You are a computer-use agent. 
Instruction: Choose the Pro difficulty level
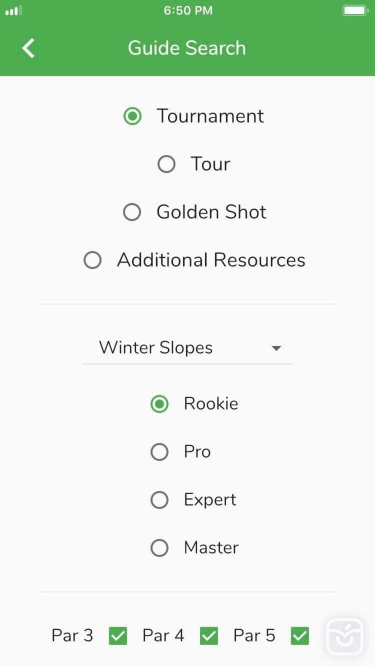tap(159, 452)
